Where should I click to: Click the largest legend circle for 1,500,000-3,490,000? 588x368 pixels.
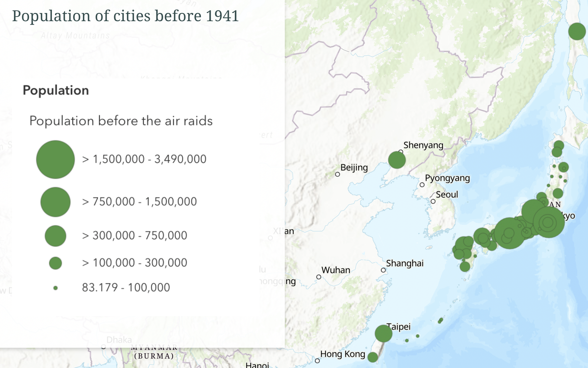55,159
